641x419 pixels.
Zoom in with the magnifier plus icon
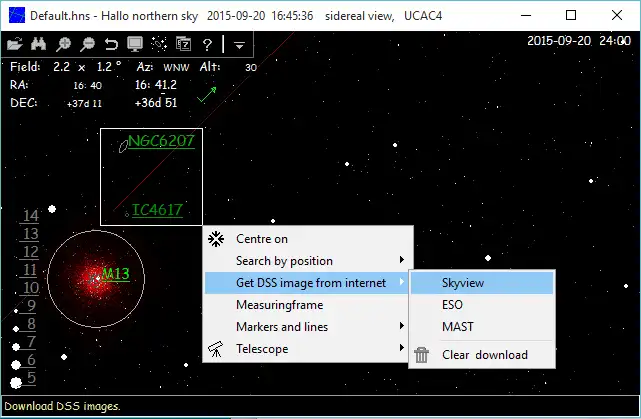click(63, 44)
